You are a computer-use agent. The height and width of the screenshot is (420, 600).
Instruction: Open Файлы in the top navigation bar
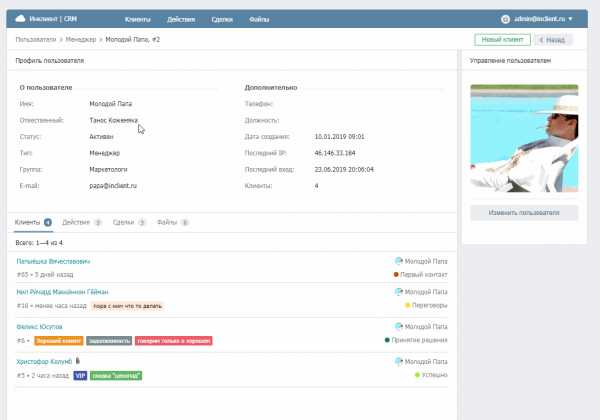coord(259,20)
